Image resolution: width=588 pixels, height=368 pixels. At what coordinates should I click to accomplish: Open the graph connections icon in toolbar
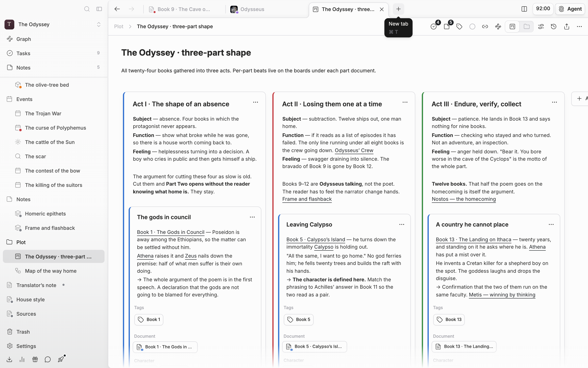498,27
